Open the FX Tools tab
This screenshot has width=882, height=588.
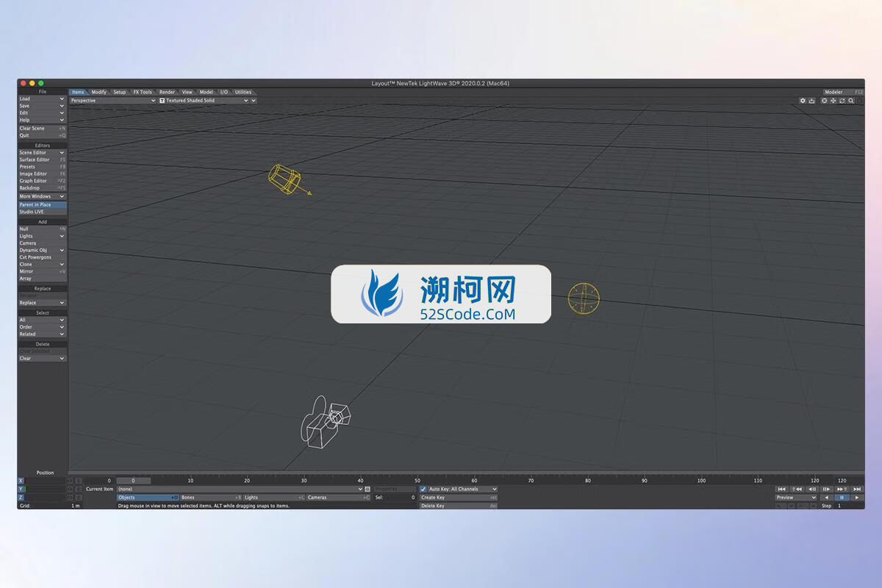tap(143, 92)
